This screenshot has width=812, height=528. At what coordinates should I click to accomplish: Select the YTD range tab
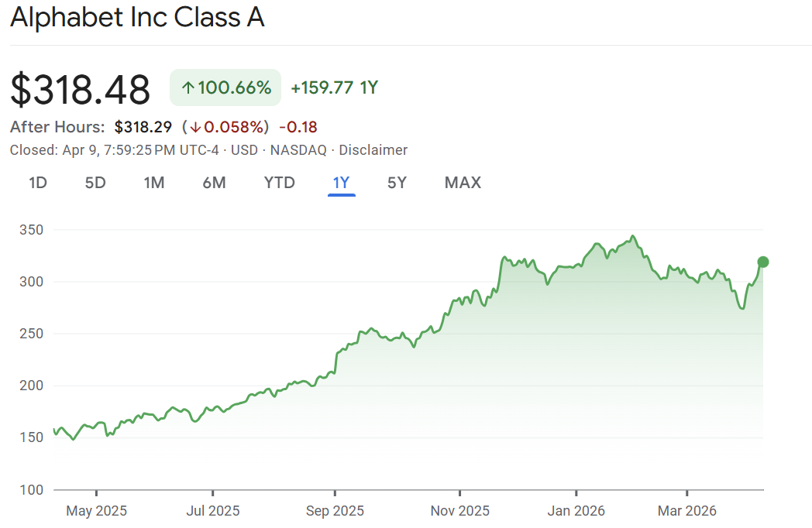coord(279,183)
